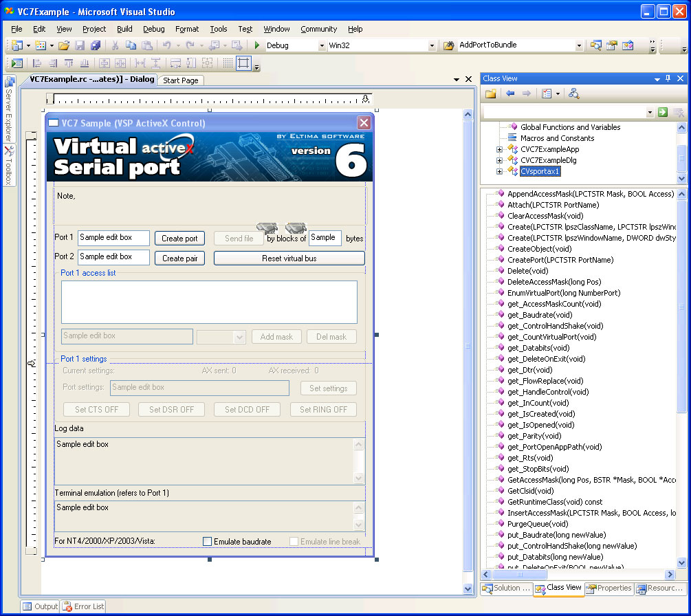Select CreatePort(LPCTSTR PortName) in member list
691x616 pixels.
click(x=560, y=260)
